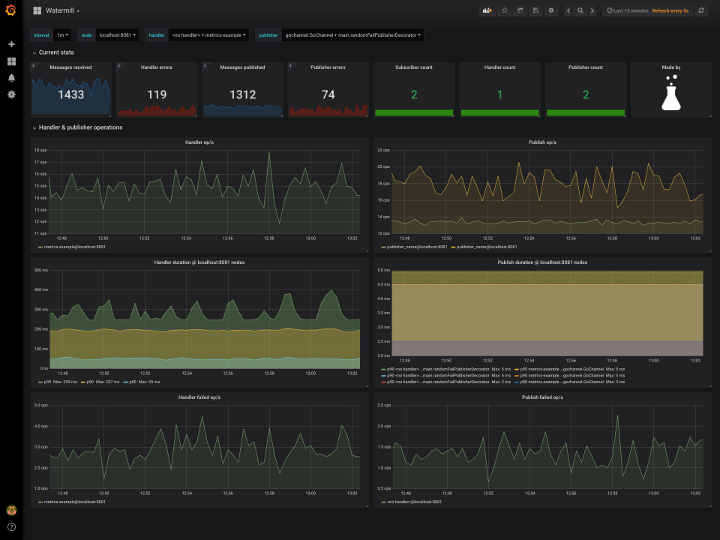
Task: Open the node variable dropdown localhost:8081
Action: coord(117,35)
